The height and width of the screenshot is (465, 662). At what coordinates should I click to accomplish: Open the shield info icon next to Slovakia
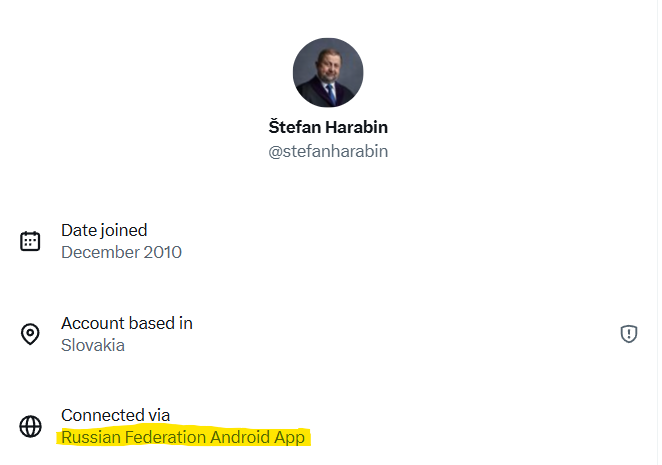tap(629, 334)
